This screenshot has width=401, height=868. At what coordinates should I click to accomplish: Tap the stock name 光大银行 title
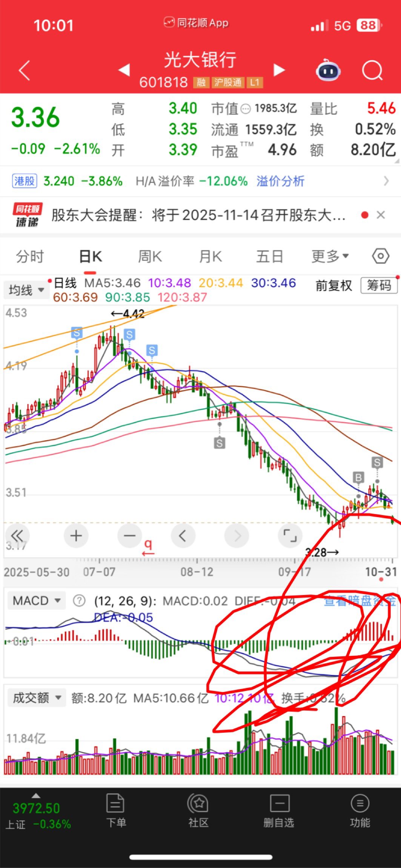pyautogui.click(x=200, y=60)
